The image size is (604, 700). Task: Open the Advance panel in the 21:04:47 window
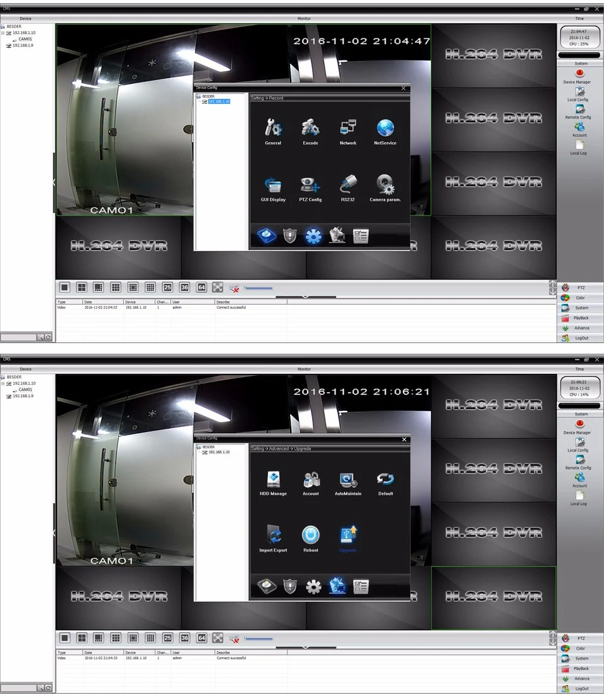580,328
